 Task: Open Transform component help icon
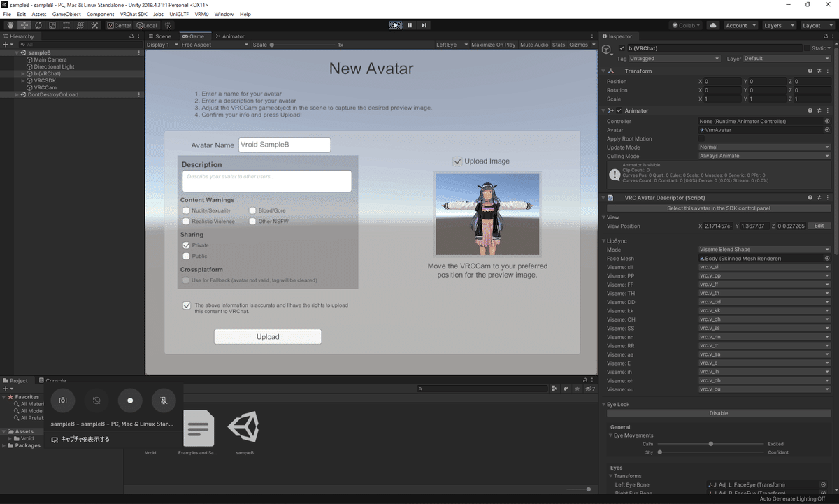[810, 71]
